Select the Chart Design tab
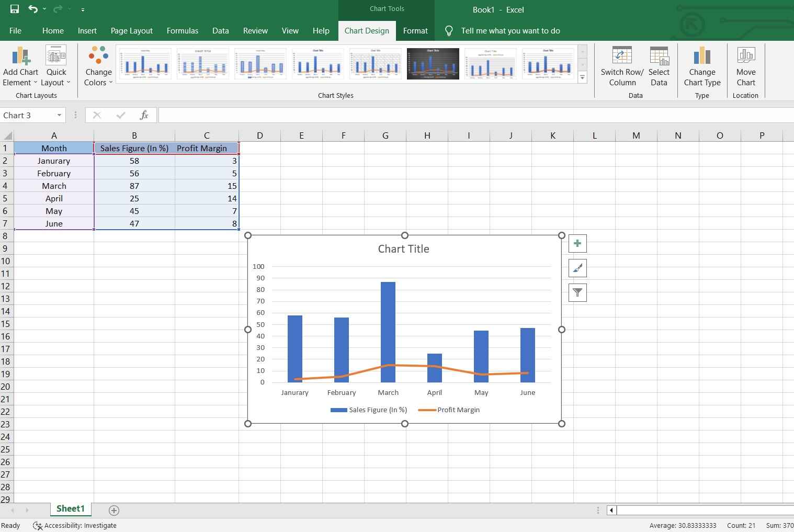This screenshot has height=532, width=794. (x=367, y=31)
